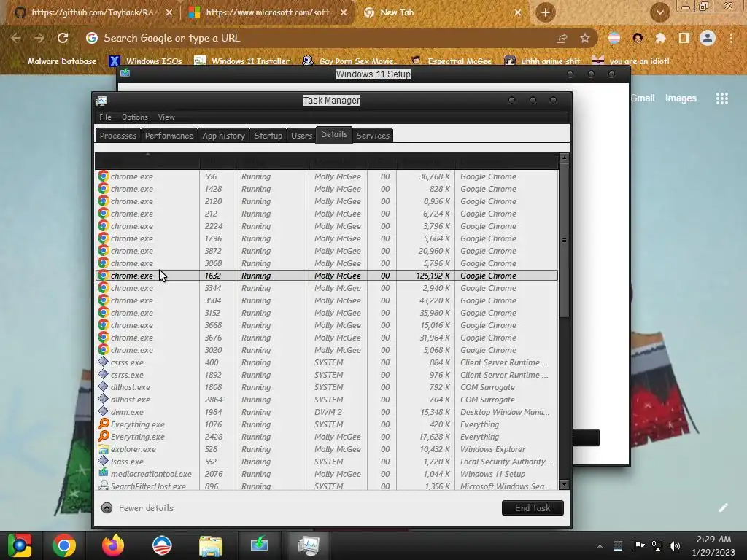
Task: Switch to the Startup tab
Action: point(268,136)
